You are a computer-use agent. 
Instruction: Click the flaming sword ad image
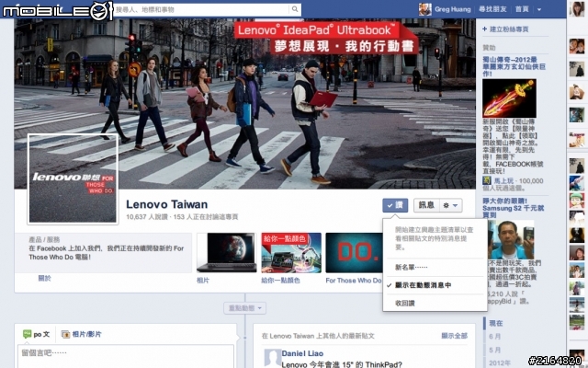tap(509, 98)
